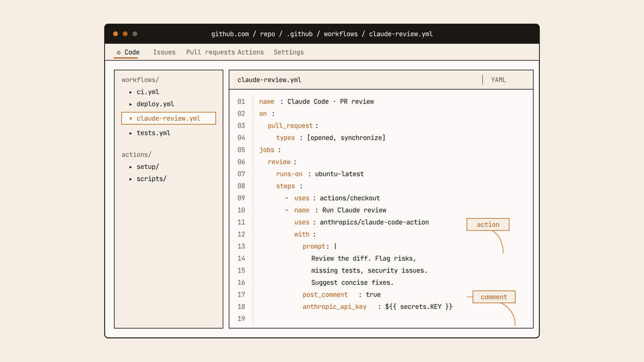Click the 'types' key on line 04

point(286,138)
